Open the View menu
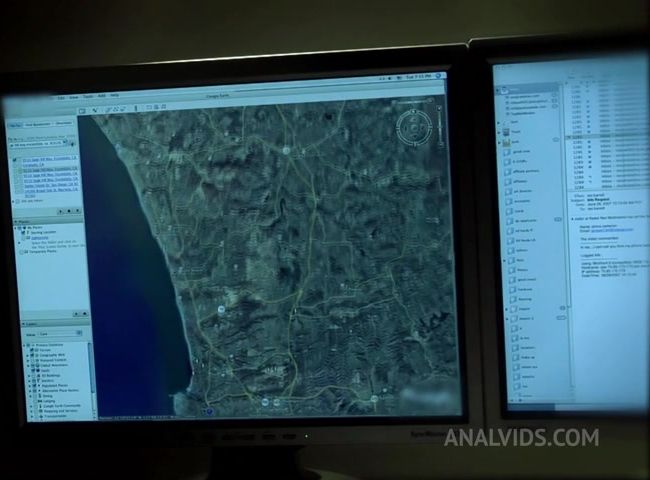This screenshot has height=480, width=650. (x=74, y=97)
